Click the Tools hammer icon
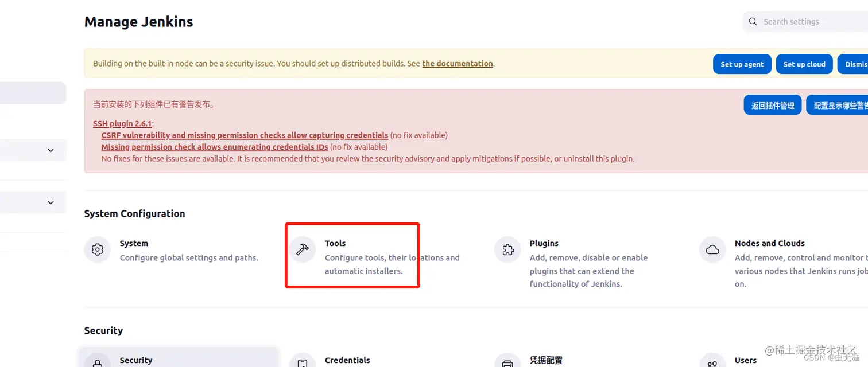Screen dimensions: 868x367 (303, 250)
